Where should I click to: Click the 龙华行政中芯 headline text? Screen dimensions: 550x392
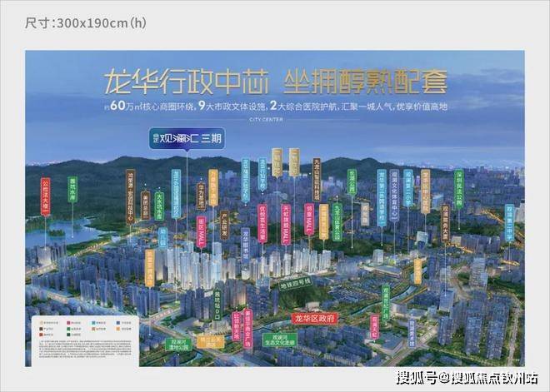tap(187, 82)
